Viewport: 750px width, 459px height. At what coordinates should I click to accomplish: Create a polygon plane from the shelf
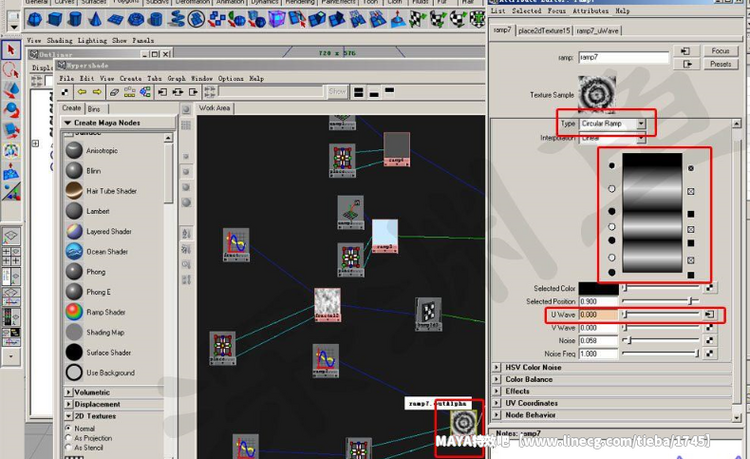[x=115, y=20]
